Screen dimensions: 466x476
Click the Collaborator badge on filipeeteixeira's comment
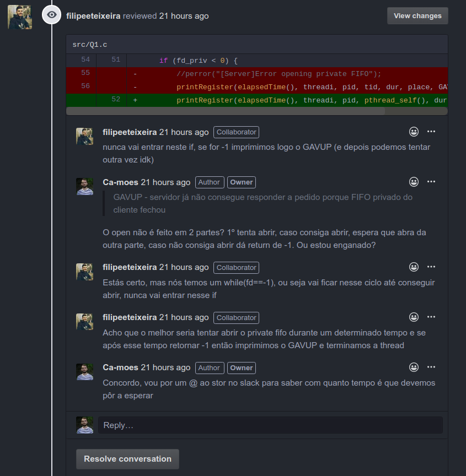click(x=236, y=132)
